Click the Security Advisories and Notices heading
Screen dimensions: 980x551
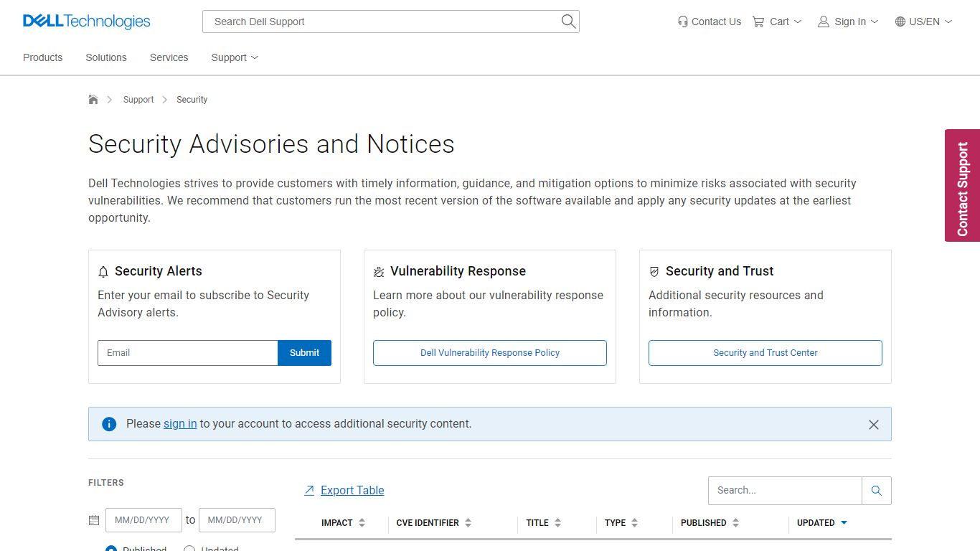(271, 144)
